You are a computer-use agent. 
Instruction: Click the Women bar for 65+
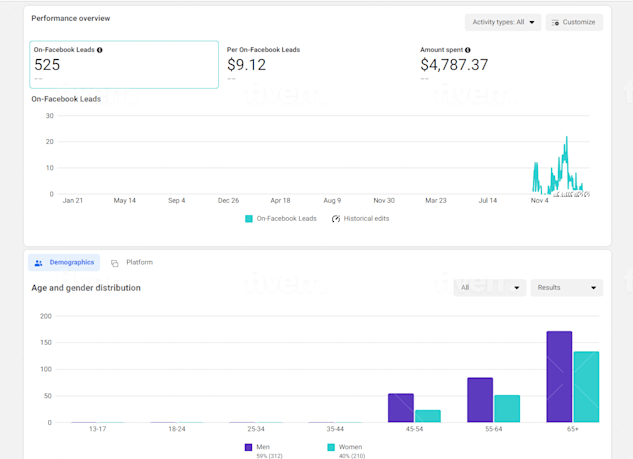586,387
